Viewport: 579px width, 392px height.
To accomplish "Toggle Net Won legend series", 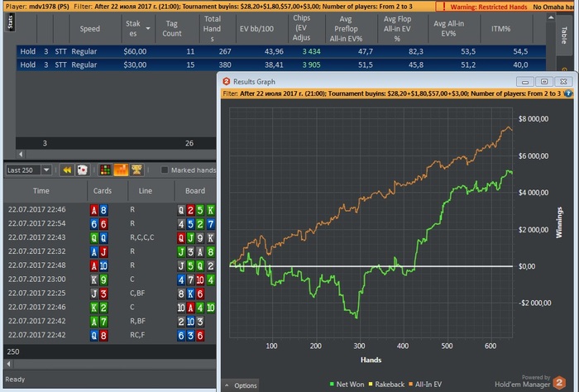I will coord(347,385).
